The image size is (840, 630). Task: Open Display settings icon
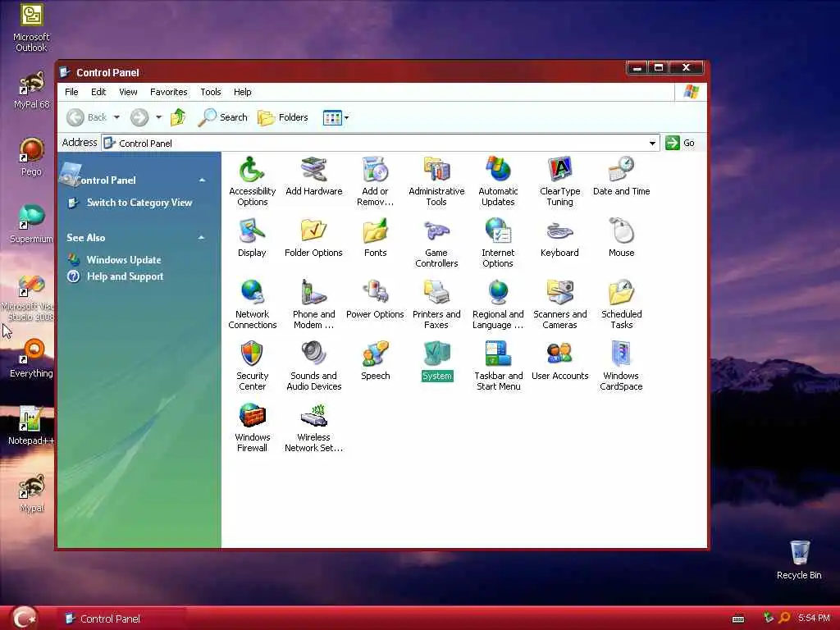click(x=252, y=238)
